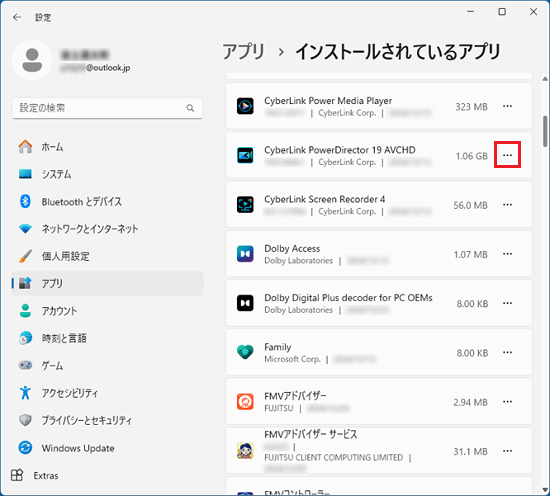Focus the 設定の検索 search box
The width and height of the screenshot is (550, 496).
(107, 108)
